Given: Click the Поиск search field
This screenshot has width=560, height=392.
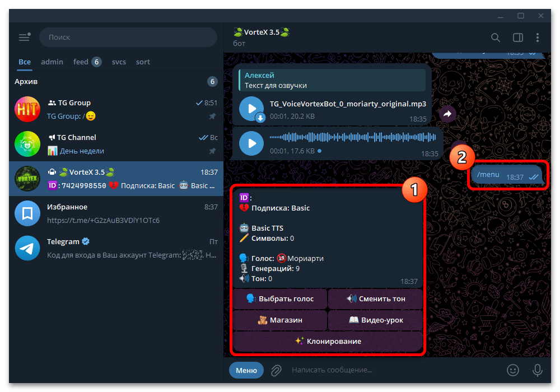Looking at the screenshot, I should 128,37.
